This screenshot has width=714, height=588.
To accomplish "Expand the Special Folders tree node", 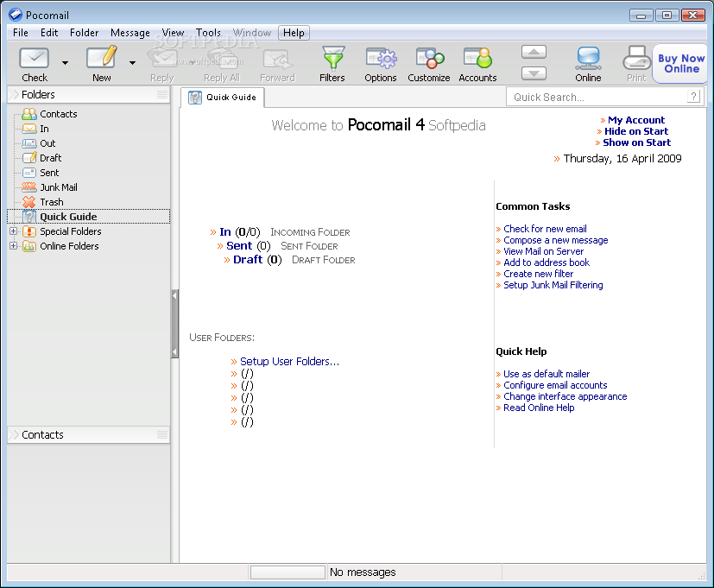I will (13, 231).
